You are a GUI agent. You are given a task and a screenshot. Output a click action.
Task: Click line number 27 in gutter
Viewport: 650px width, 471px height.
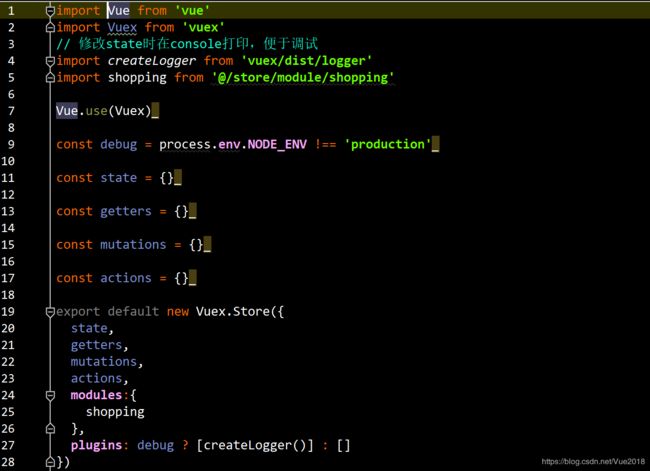(x=8, y=445)
